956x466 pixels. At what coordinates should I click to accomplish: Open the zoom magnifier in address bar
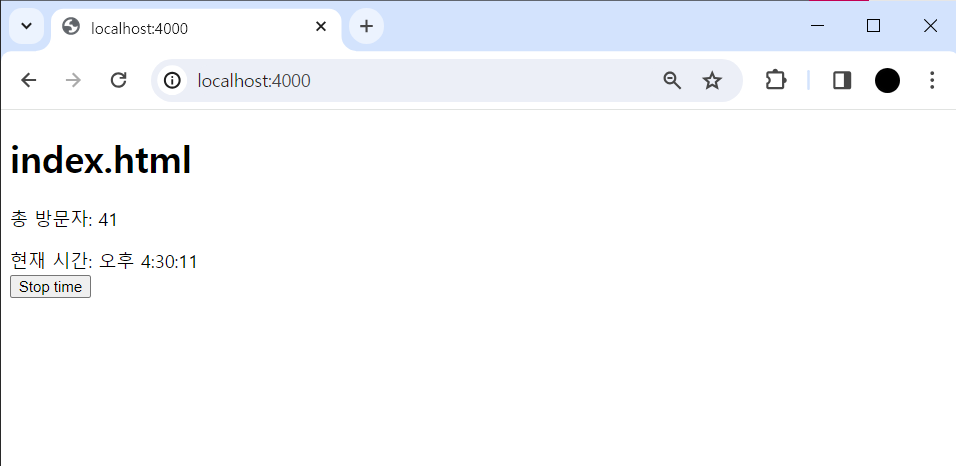672,81
